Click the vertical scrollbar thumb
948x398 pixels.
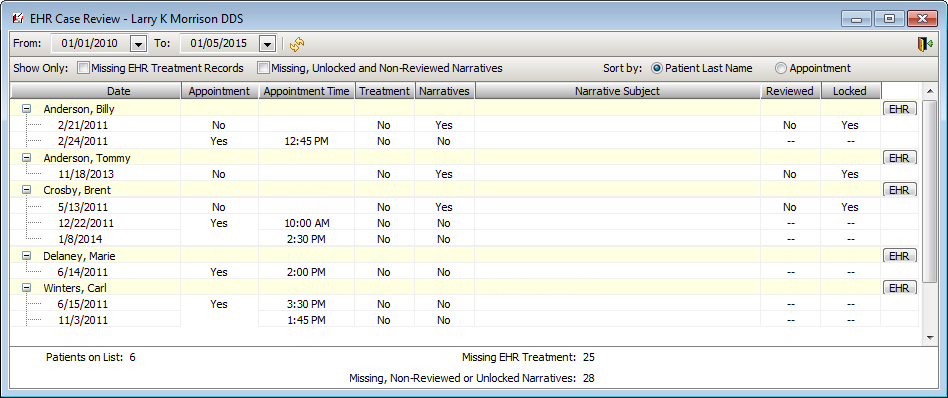tap(929, 191)
